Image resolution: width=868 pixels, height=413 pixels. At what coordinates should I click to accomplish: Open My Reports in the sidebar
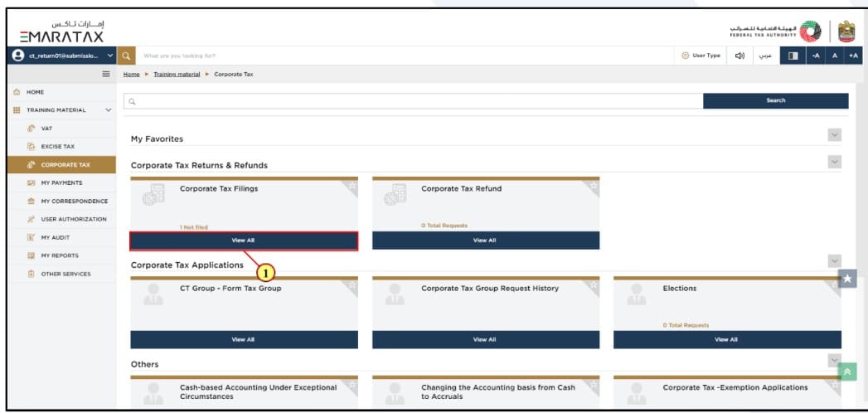coord(62,255)
